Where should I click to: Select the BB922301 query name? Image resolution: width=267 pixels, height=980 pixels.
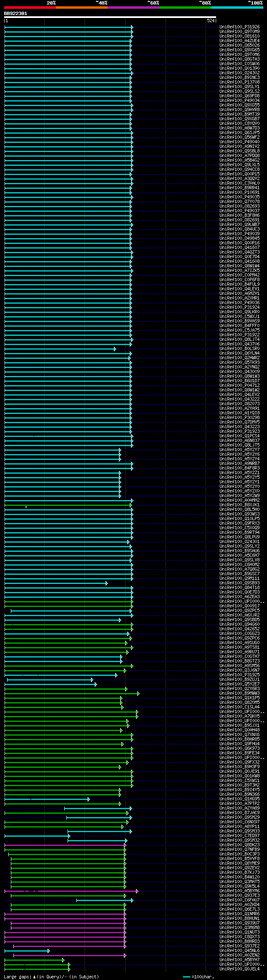16,13
